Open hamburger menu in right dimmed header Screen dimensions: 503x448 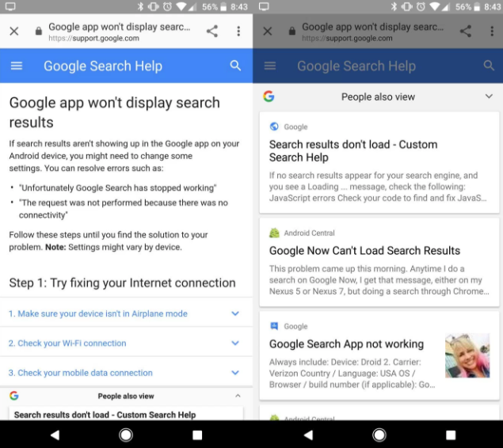[270, 66]
